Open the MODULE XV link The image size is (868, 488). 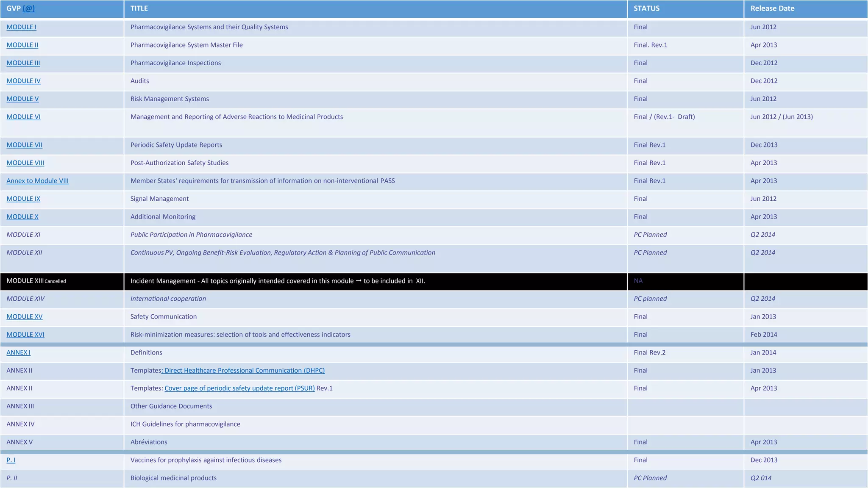(25, 317)
